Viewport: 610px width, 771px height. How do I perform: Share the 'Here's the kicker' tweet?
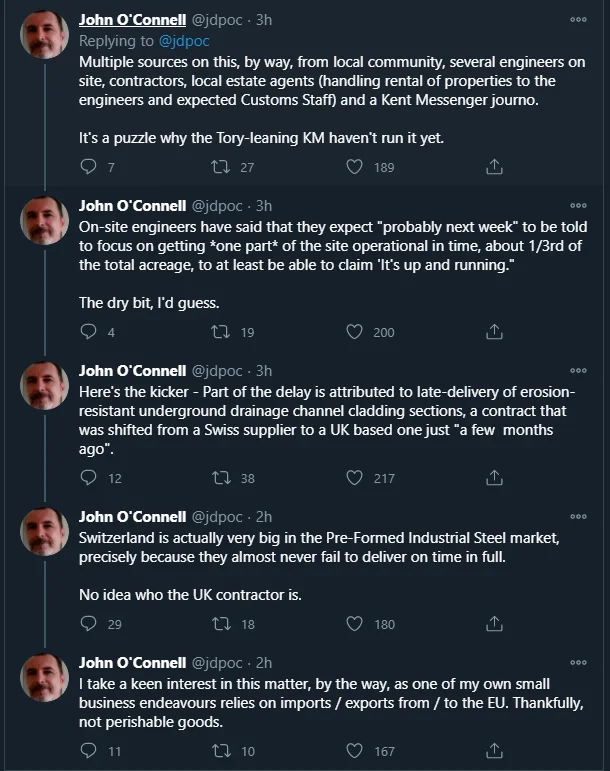click(494, 478)
